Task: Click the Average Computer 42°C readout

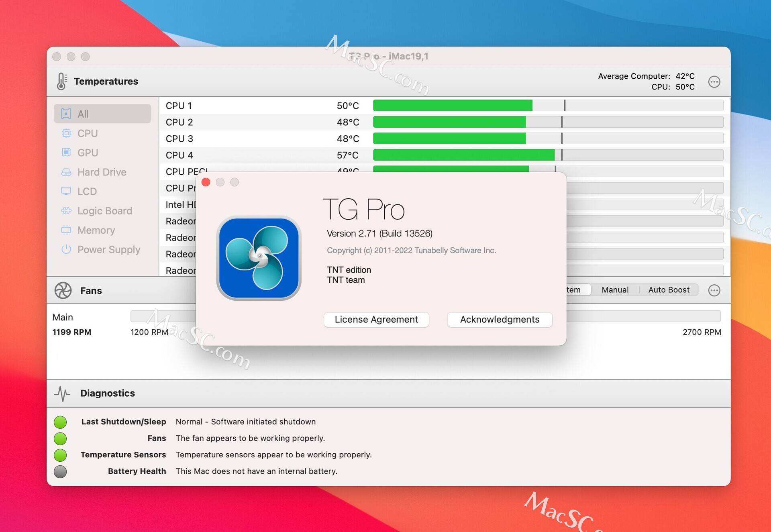Action: click(646, 76)
